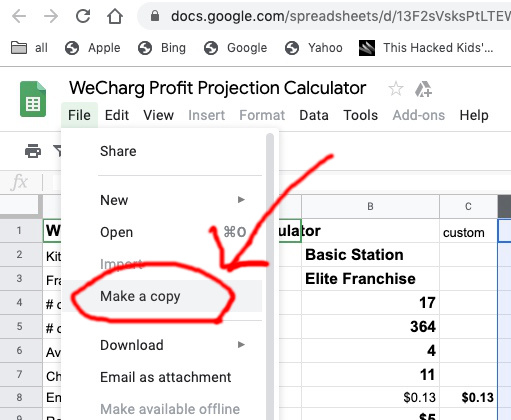
Task: Open the 'all' bookmarks folder
Action: tap(29, 48)
